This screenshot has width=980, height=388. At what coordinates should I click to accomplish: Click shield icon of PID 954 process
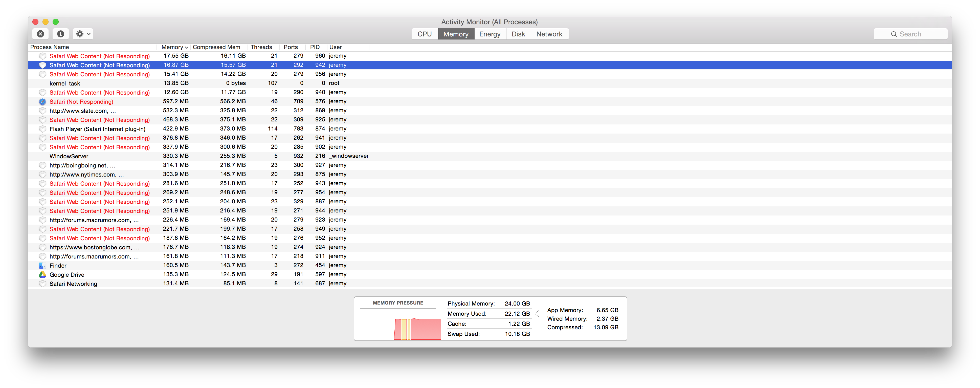tap(42, 193)
